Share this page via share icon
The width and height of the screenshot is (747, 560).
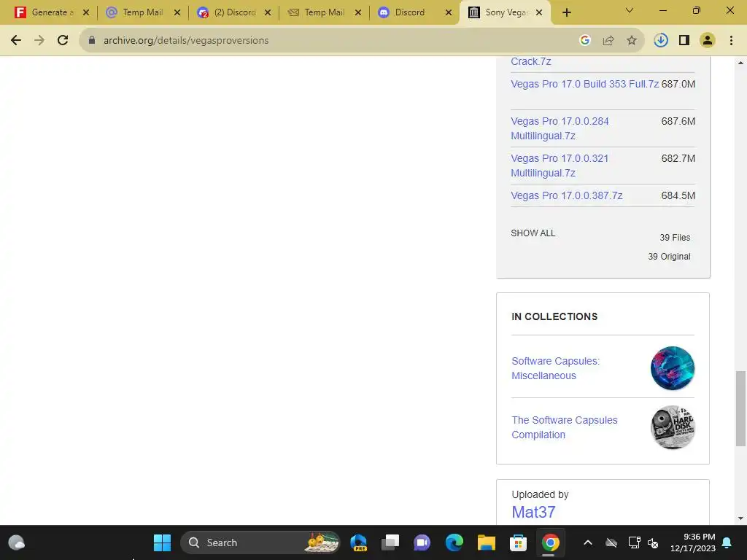(608, 41)
